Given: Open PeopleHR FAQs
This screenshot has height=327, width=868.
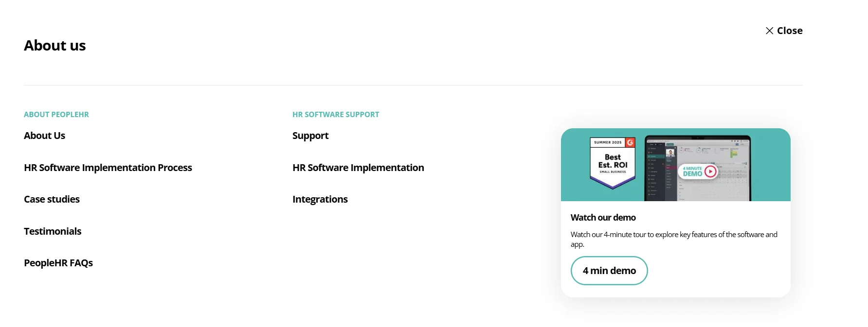Looking at the screenshot, I should (x=58, y=263).
